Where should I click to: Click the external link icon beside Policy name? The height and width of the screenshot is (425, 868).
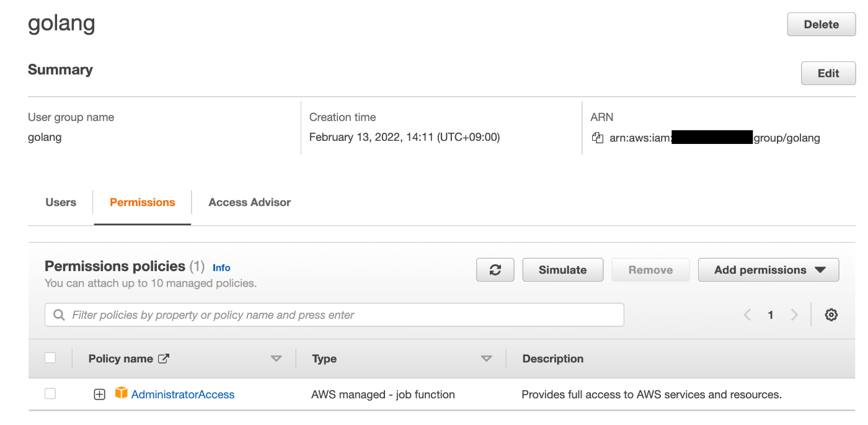coord(164,359)
